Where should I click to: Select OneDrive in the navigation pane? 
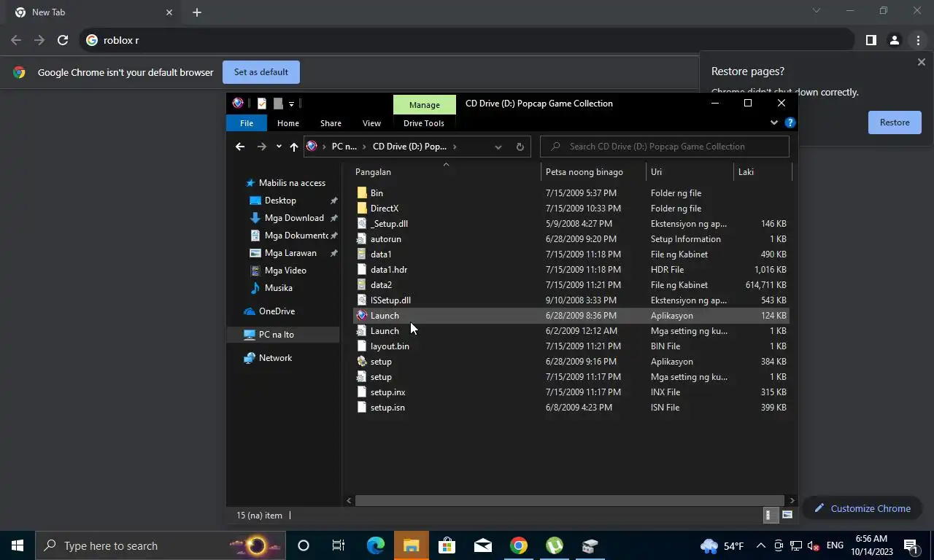277,311
